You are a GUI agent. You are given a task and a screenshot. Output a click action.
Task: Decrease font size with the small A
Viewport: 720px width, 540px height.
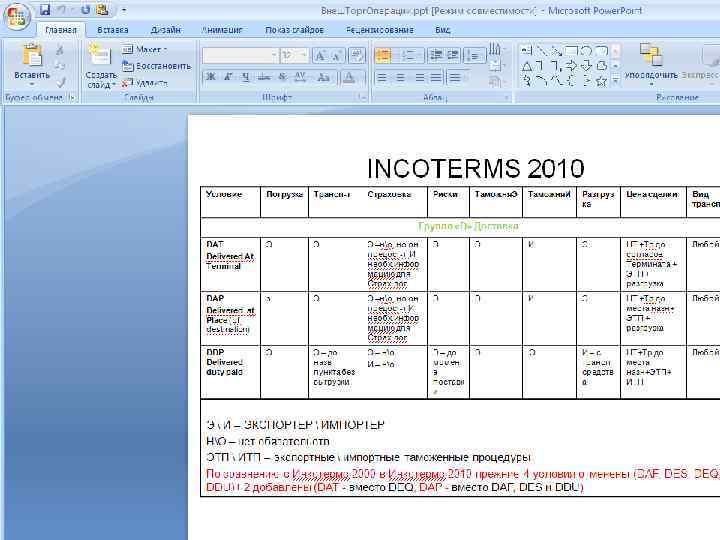tap(337, 56)
